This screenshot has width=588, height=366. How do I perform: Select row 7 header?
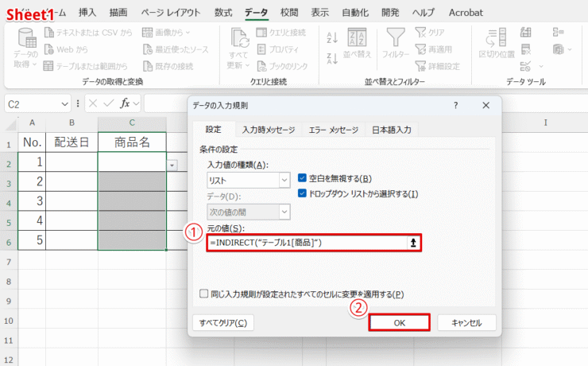tap(9, 262)
